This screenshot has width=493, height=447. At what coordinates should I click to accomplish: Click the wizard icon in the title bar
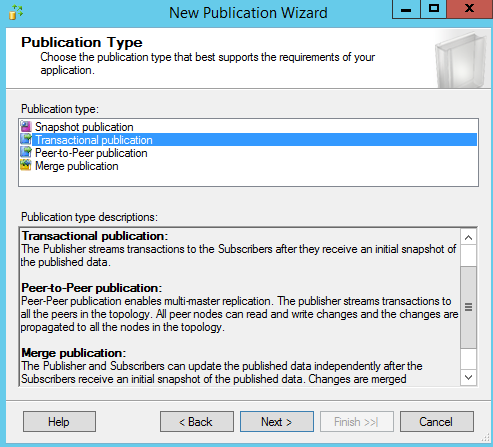[16, 13]
